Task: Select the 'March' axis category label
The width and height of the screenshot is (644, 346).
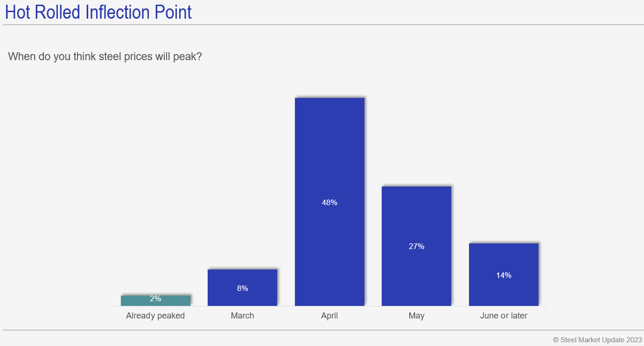Action: tap(242, 316)
